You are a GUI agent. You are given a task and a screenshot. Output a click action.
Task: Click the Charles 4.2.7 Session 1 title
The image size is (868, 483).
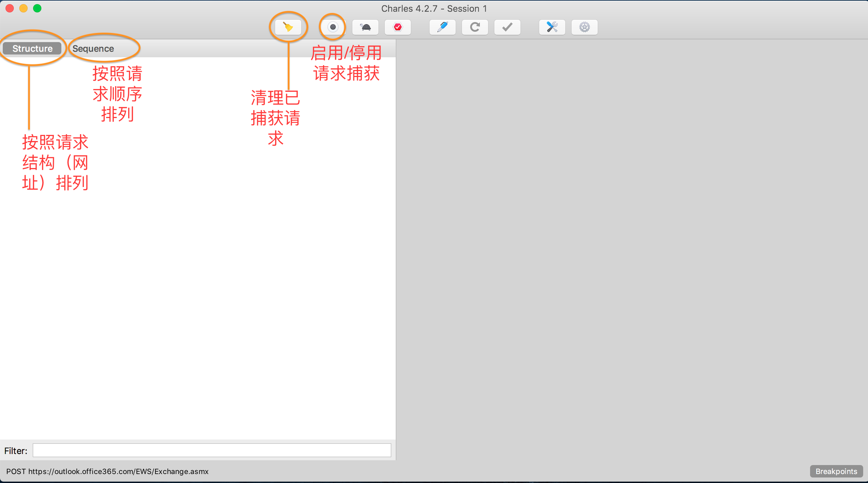point(434,9)
